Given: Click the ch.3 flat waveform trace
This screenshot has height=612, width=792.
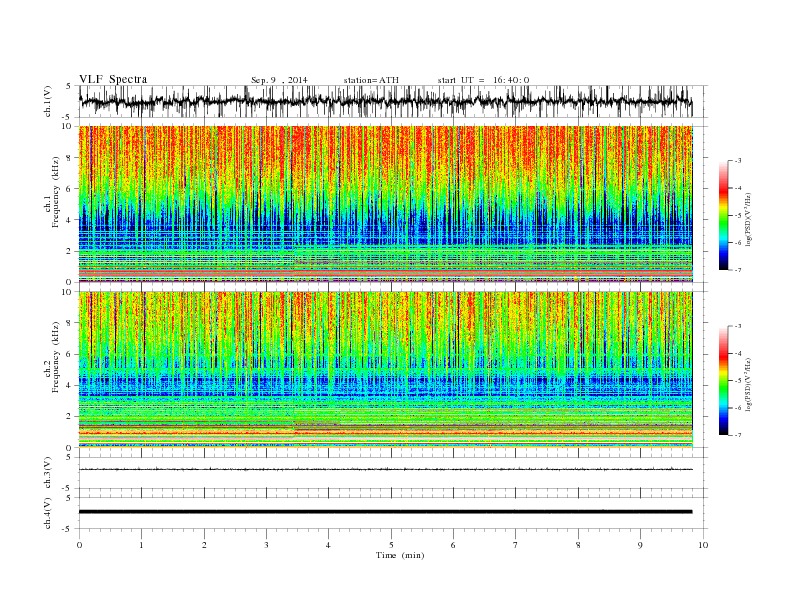Looking at the screenshot, I should click(385, 469).
